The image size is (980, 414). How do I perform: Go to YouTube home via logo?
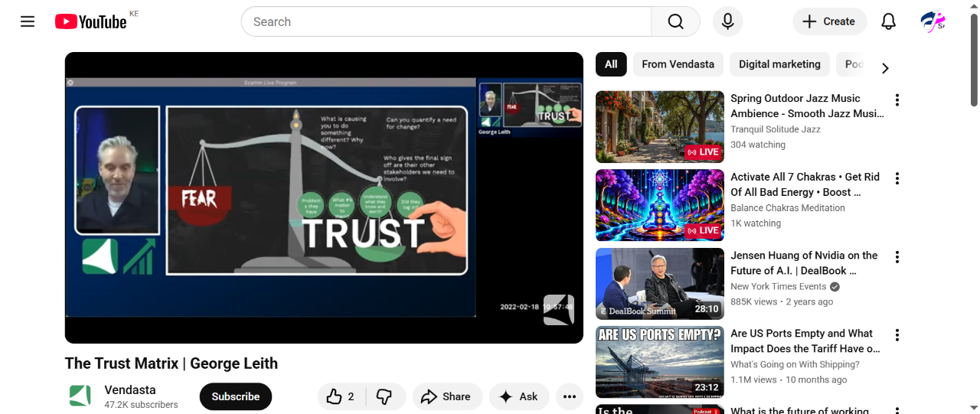coord(90,21)
